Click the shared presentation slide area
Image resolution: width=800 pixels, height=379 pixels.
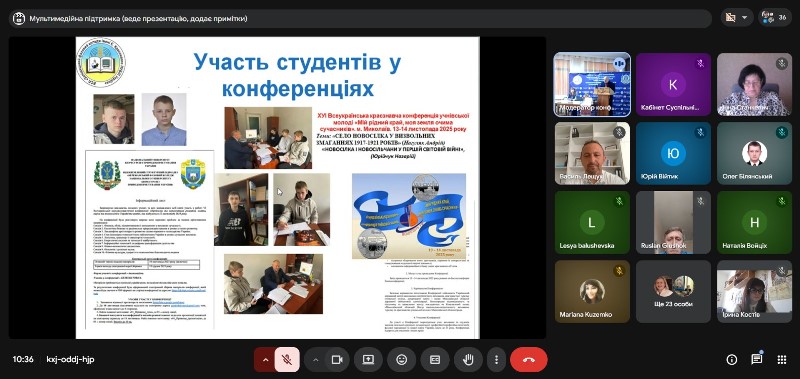(x=278, y=187)
